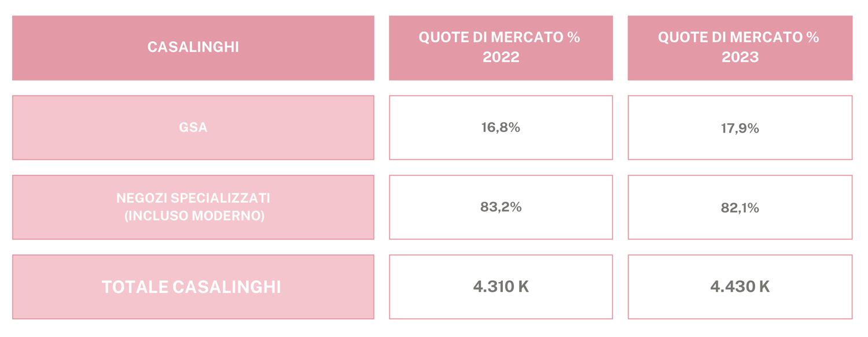Click the CASALINGHI header cell
This screenshot has height=337, width=868.
point(193,48)
